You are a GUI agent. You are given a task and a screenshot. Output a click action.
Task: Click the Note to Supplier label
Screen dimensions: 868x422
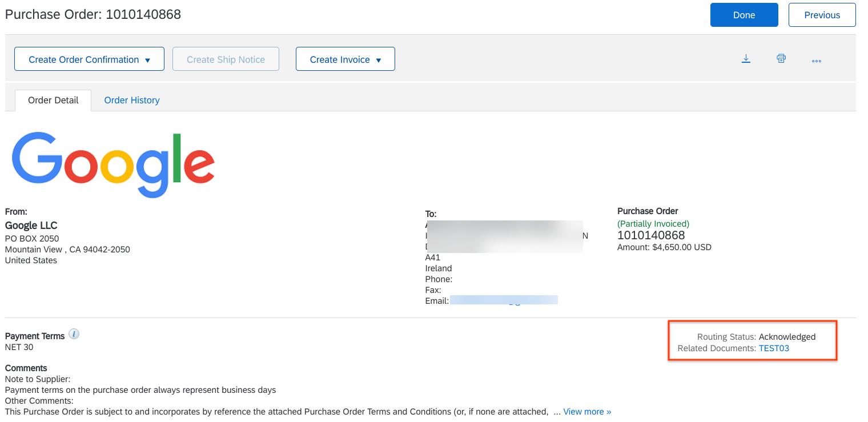coord(38,379)
